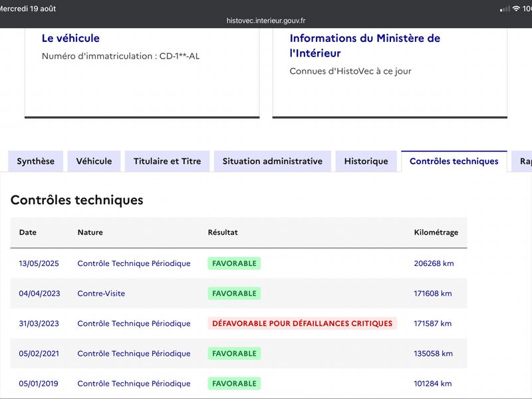Viewport: 532px width, 399px height.
Task: Click the Nature column header
Action: click(90, 232)
